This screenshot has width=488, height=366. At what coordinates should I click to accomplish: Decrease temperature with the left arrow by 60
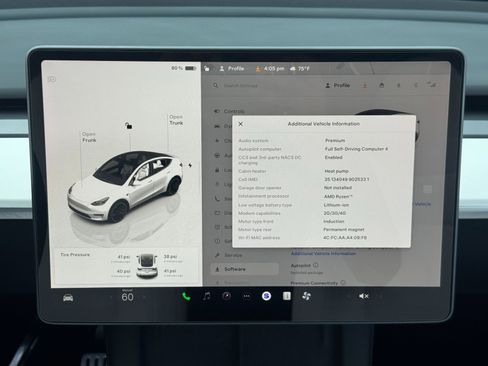tap(112, 297)
